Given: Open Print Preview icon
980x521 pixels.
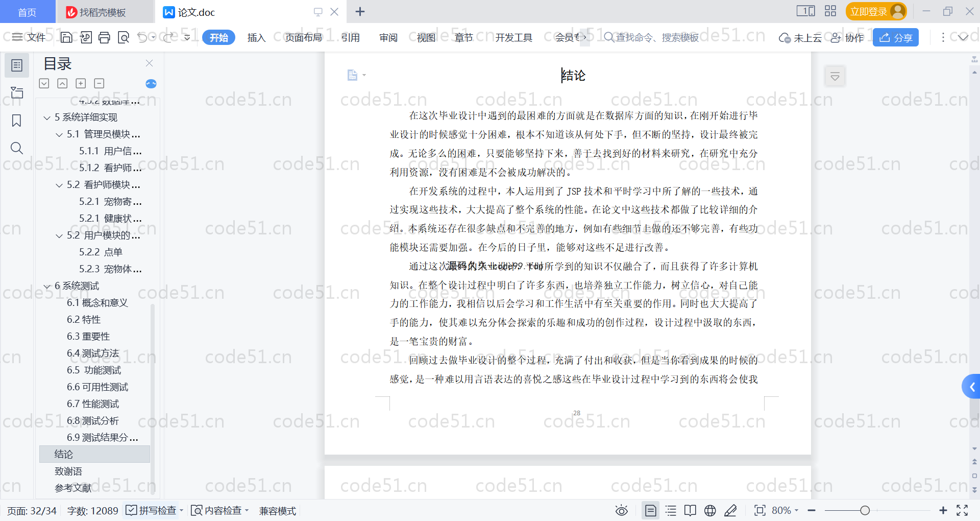Looking at the screenshot, I should coord(124,37).
